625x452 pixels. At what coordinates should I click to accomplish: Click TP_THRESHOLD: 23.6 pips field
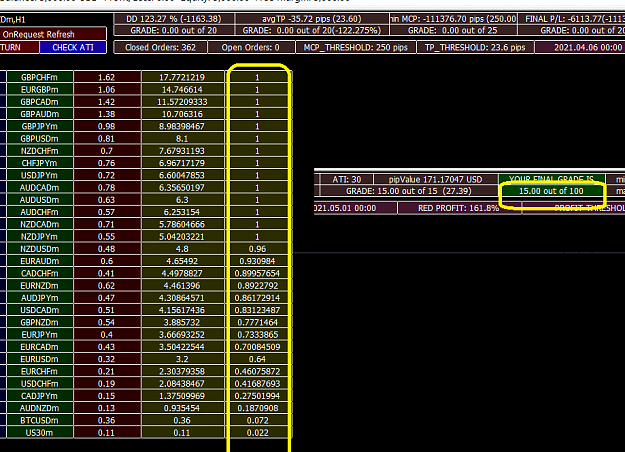[x=475, y=47]
